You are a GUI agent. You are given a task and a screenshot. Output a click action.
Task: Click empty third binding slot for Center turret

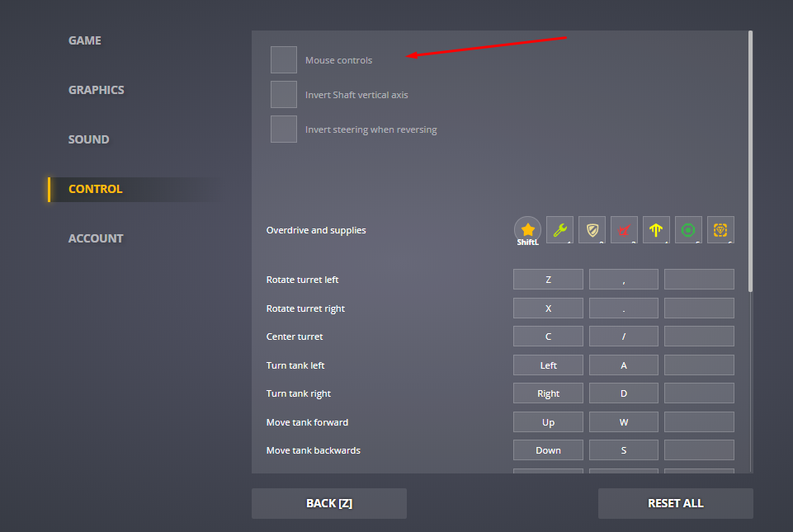coord(699,337)
